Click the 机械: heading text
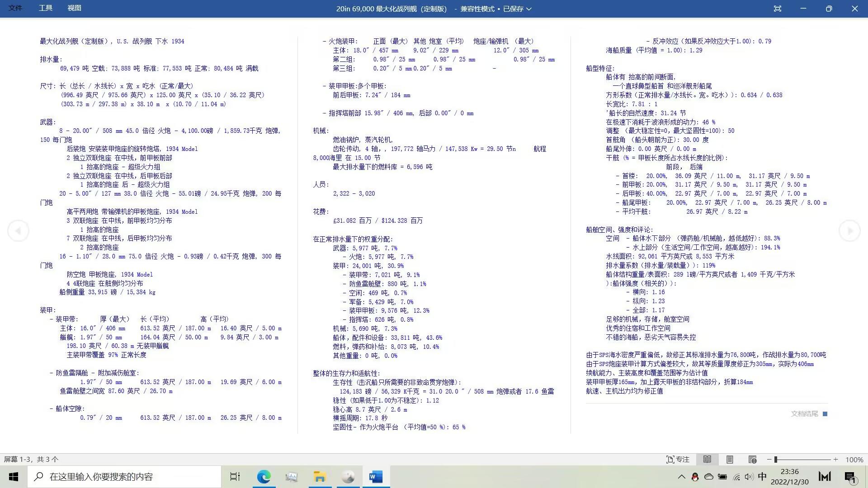Image resolution: width=868 pixels, height=488 pixels. pos(321,131)
